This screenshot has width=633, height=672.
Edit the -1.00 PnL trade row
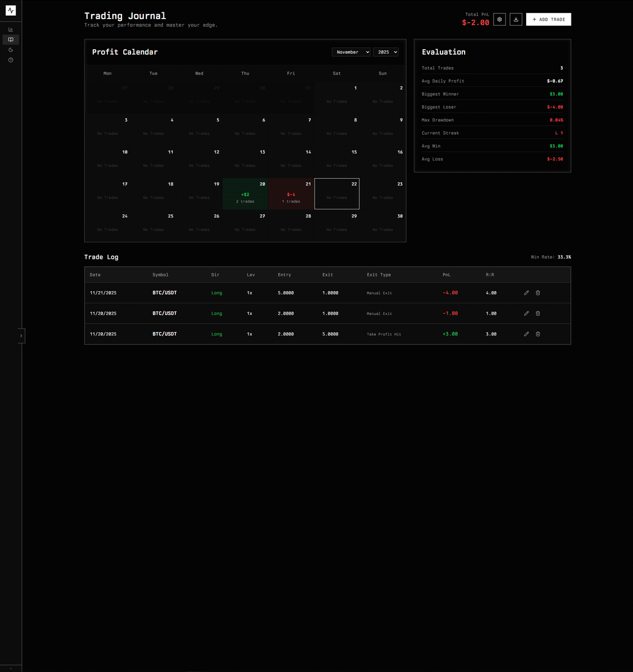526,314
